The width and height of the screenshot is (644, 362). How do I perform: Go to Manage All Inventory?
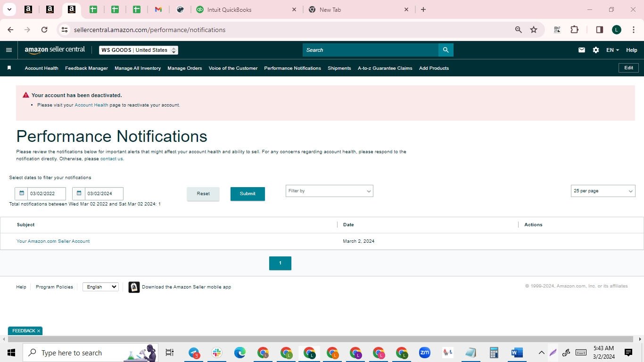click(138, 68)
